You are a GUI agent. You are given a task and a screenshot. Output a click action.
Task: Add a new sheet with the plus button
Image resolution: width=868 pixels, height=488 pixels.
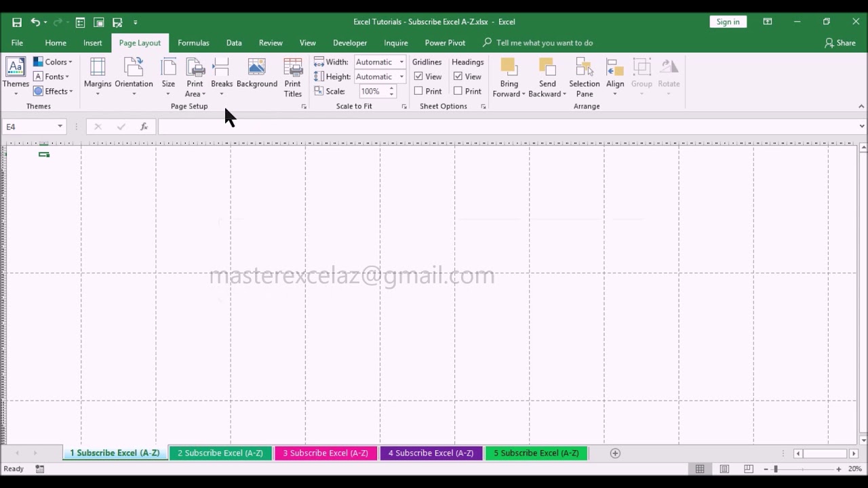click(615, 453)
